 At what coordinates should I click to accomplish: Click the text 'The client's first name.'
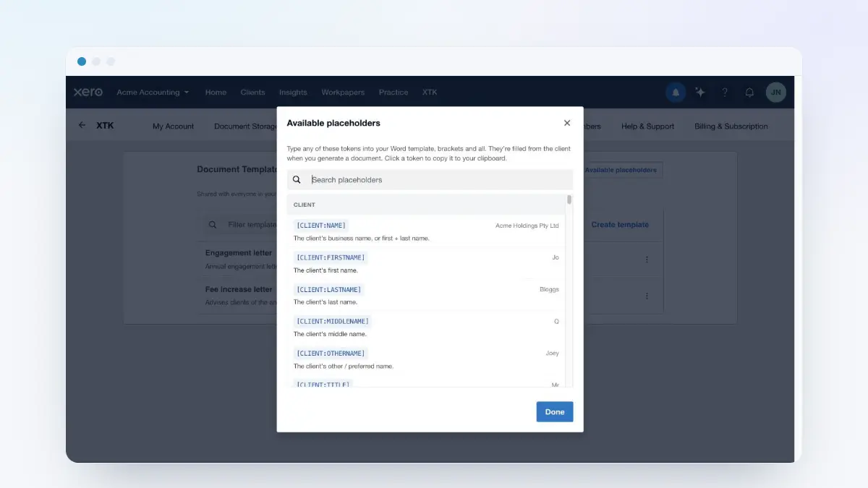coord(325,270)
